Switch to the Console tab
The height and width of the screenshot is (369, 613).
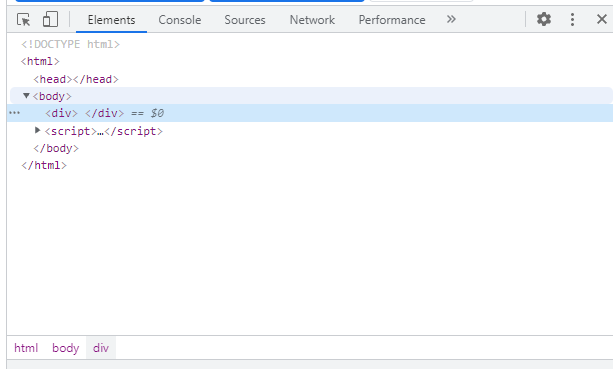pos(180,20)
